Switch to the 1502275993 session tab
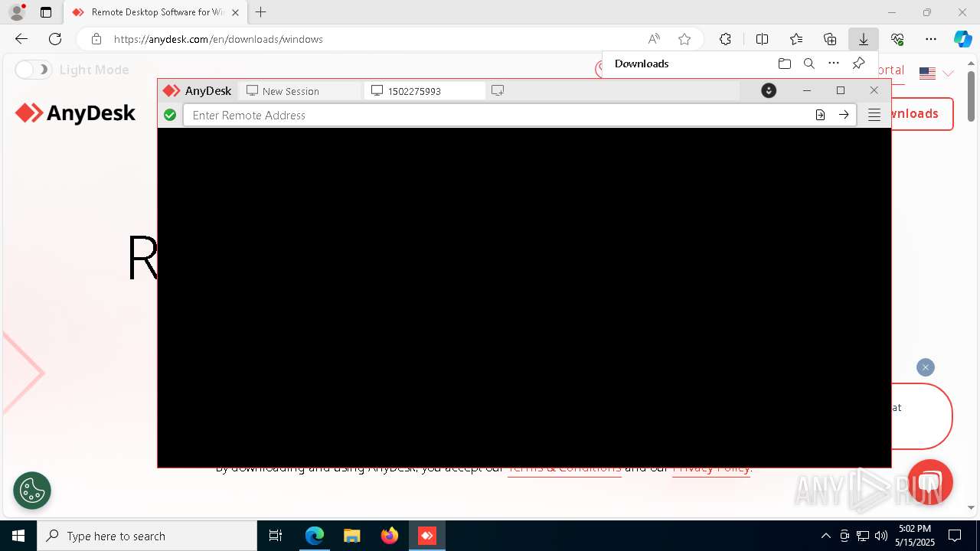 425,91
